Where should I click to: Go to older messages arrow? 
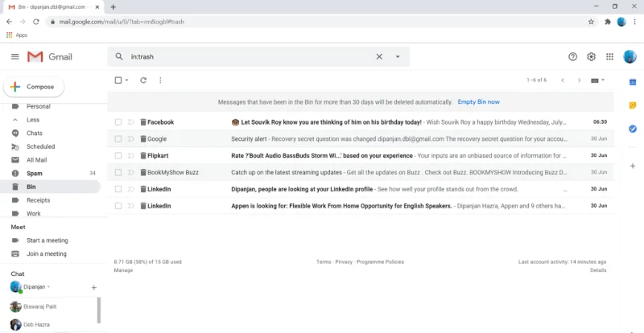(579, 80)
